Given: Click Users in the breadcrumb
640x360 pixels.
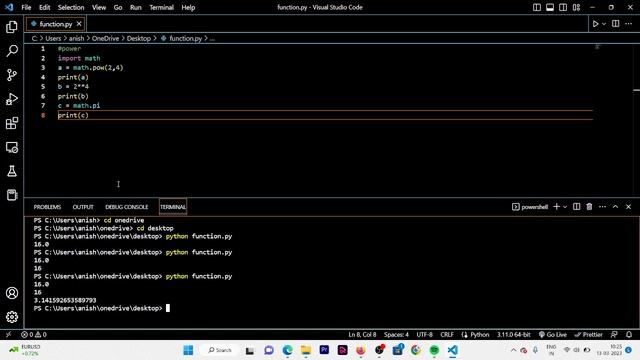Looking at the screenshot, I should (53, 38).
